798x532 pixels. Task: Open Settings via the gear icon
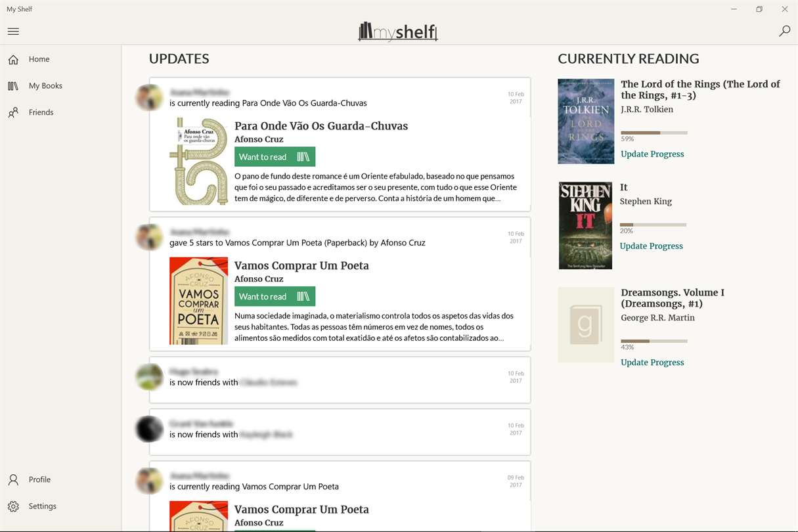[13, 506]
